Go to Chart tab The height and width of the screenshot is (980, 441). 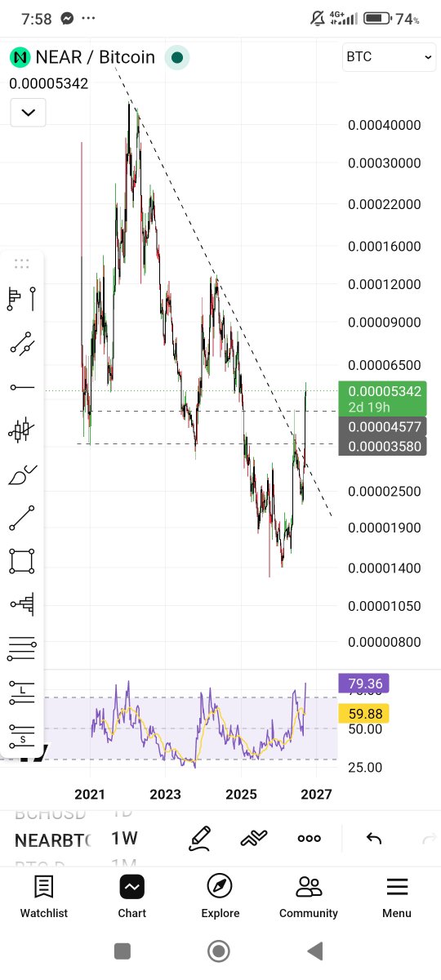(131, 897)
